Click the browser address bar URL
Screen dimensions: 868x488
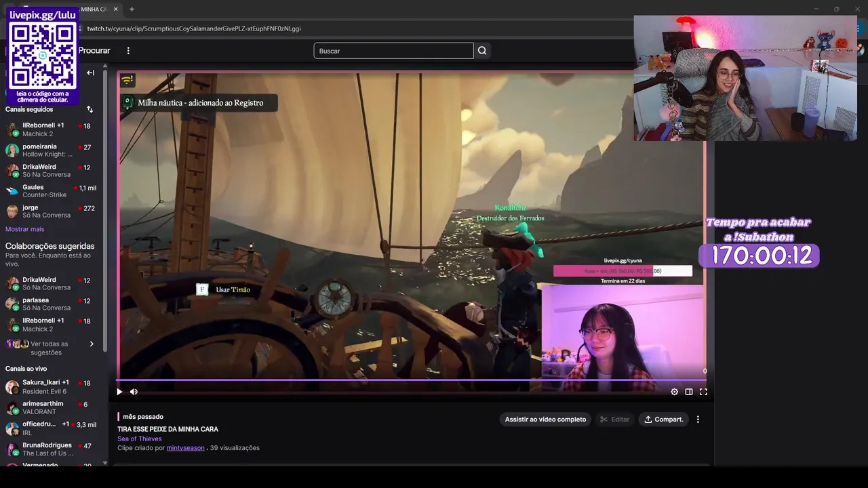[194, 28]
